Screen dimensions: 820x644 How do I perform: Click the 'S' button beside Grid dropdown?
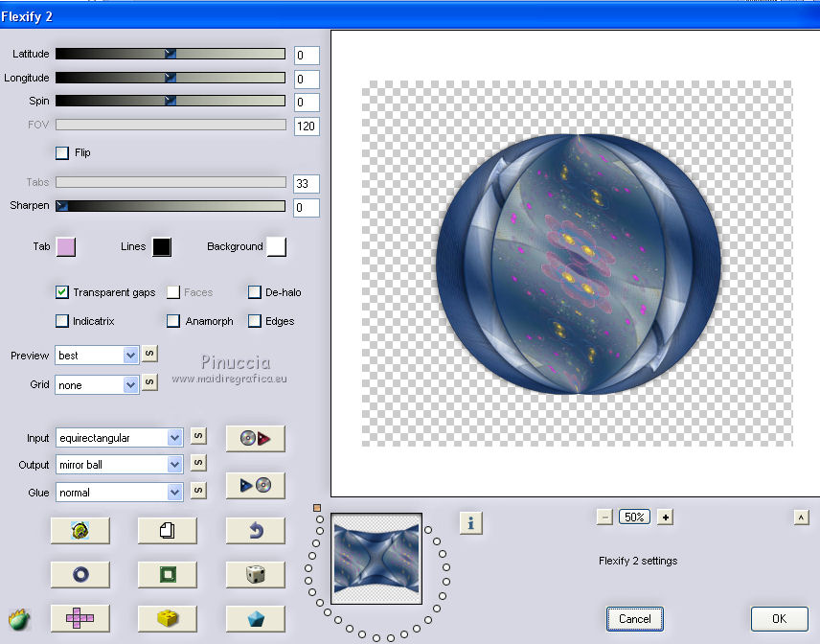(149, 382)
